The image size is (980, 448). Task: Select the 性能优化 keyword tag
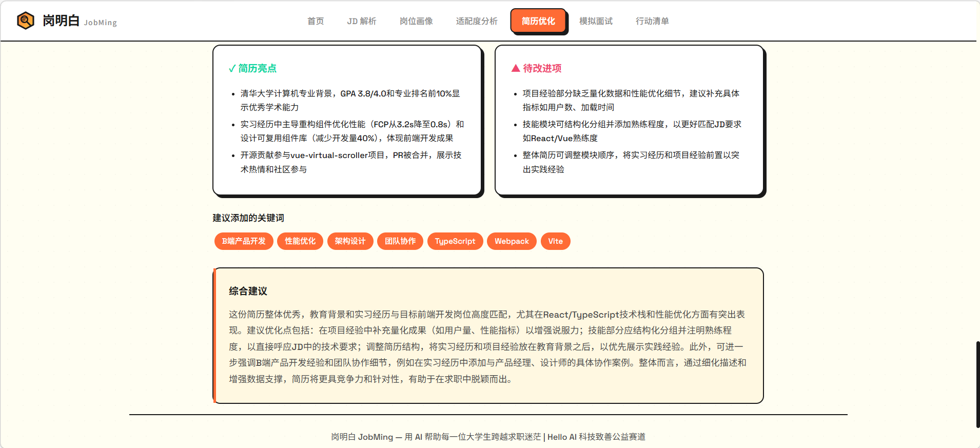pos(300,241)
